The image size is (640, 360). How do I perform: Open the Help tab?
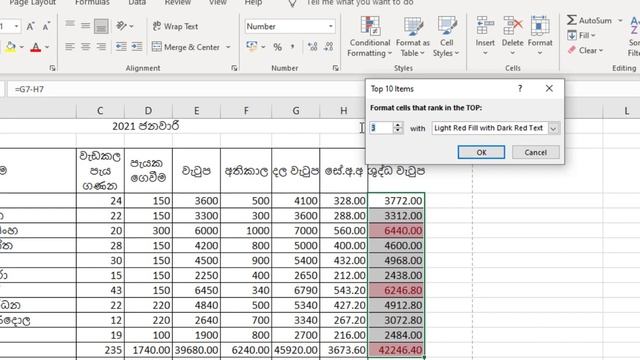[253, 3]
